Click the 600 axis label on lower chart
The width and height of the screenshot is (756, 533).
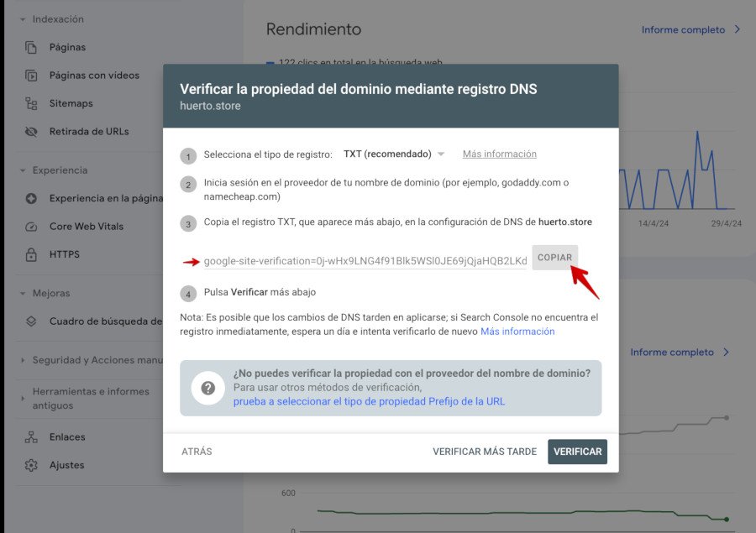coord(288,494)
